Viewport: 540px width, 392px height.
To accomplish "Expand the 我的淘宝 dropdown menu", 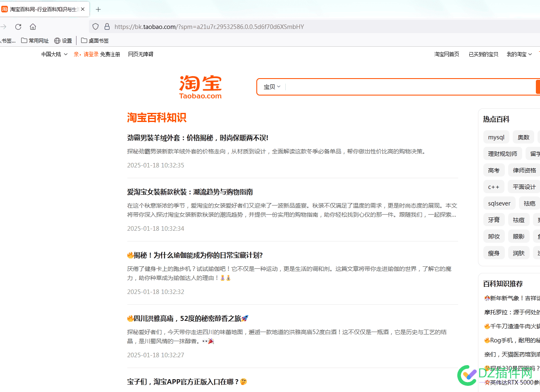I will click(x=519, y=54).
